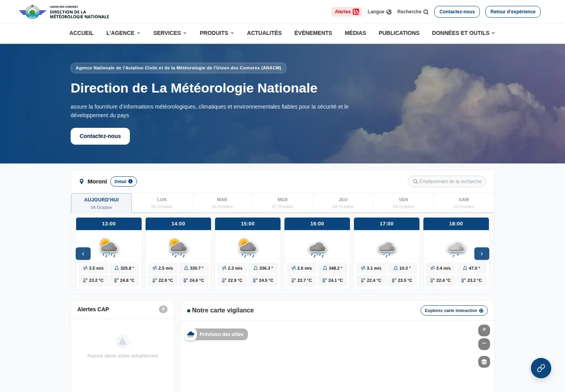Click the 18:00 weather condition icon

[x=456, y=249]
